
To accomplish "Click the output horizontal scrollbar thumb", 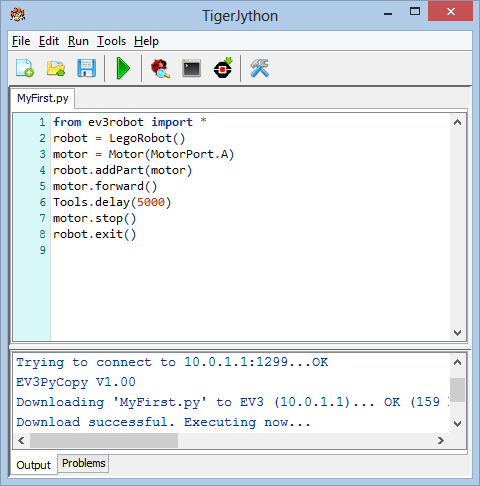I will click(104, 441).
